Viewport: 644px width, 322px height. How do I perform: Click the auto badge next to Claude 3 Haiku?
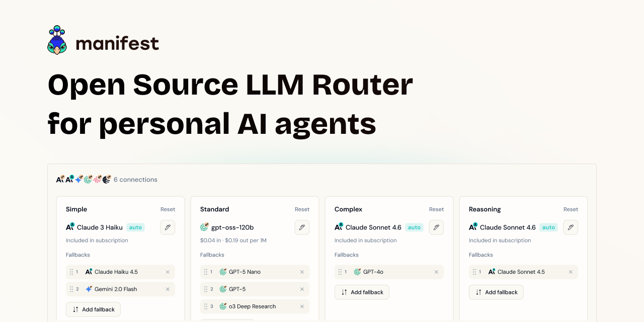(x=135, y=227)
